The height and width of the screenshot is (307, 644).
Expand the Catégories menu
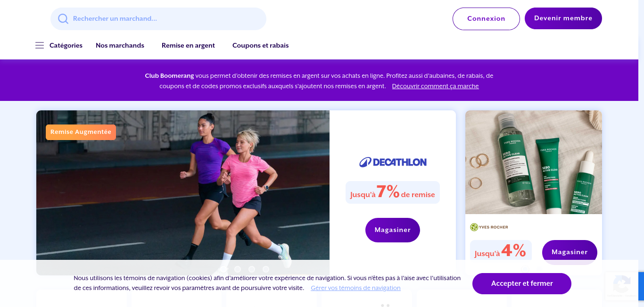pyautogui.click(x=66, y=45)
